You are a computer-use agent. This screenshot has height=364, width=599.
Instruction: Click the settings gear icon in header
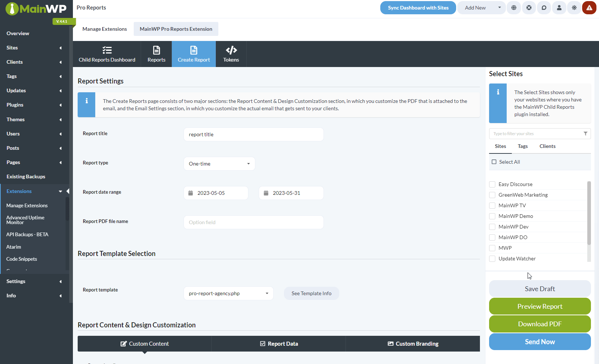[574, 8]
